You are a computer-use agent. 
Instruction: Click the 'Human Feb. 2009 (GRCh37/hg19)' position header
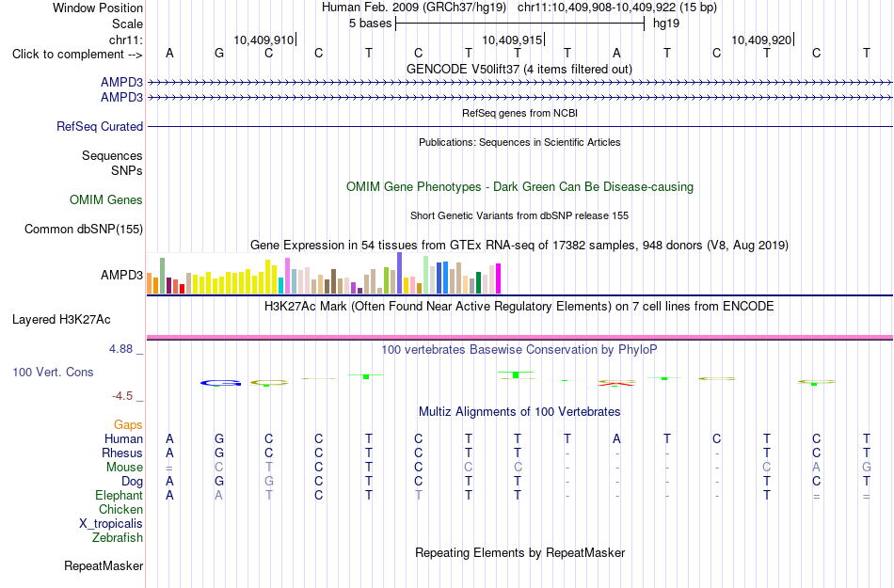click(414, 8)
